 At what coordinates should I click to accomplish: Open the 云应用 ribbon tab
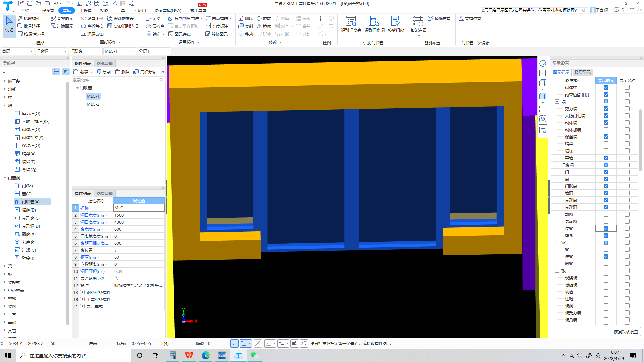[x=140, y=10]
